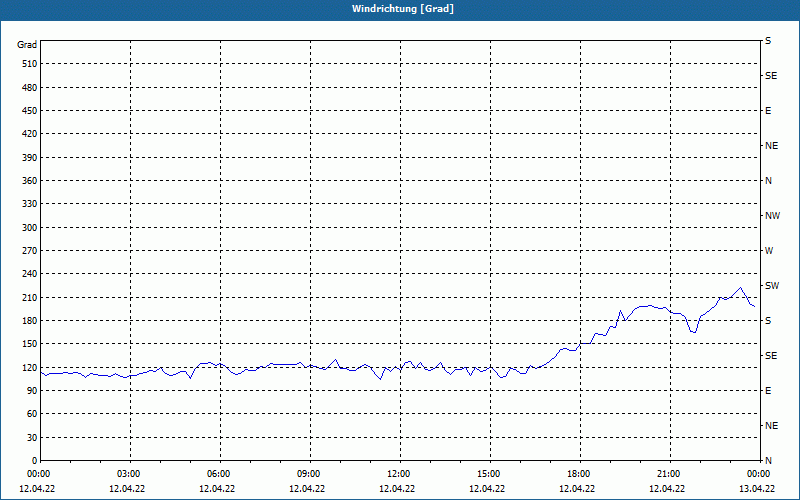Click the 12.04.22 date under 18:00
Screen dimensions: 800x500
pos(577,488)
